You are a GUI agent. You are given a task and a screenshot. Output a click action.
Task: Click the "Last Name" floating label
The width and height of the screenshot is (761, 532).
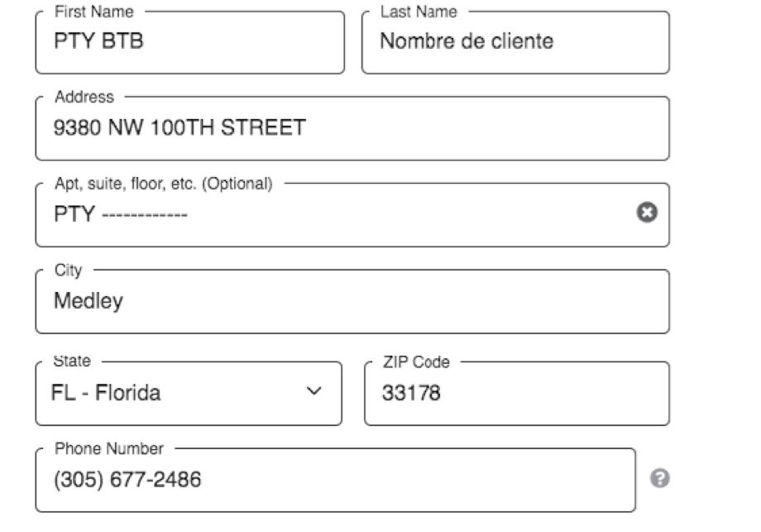(x=419, y=12)
